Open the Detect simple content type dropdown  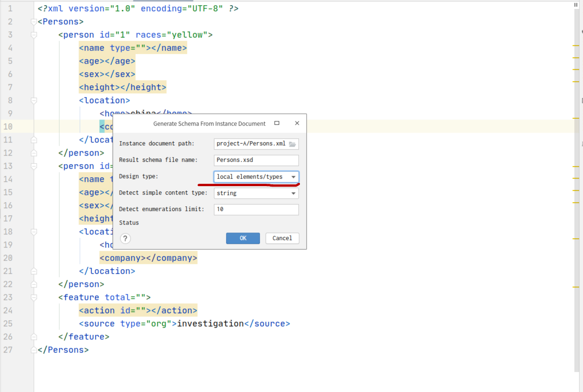pyautogui.click(x=256, y=193)
